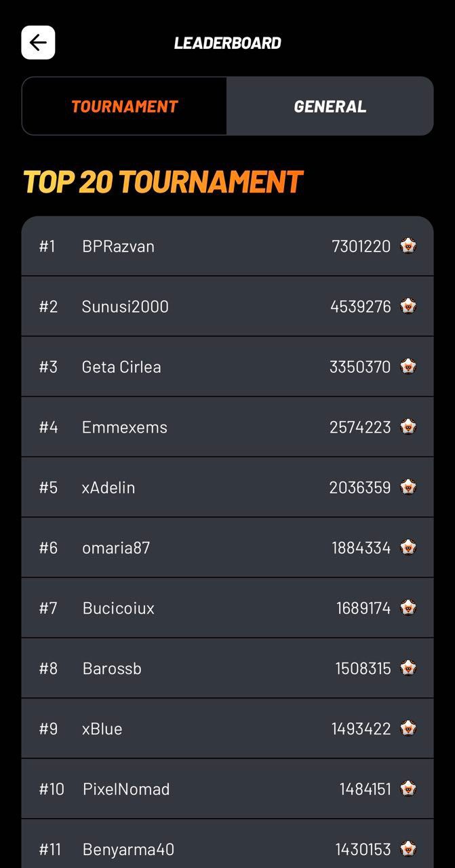Click Sunusi2000's leaderboard row
The height and width of the screenshot is (868, 455).
tap(227, 306)
